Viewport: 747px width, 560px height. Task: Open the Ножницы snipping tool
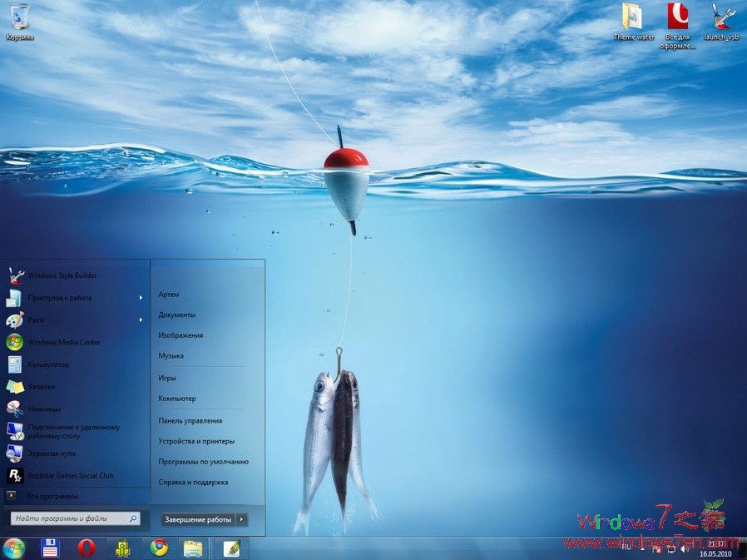[42, 409]
